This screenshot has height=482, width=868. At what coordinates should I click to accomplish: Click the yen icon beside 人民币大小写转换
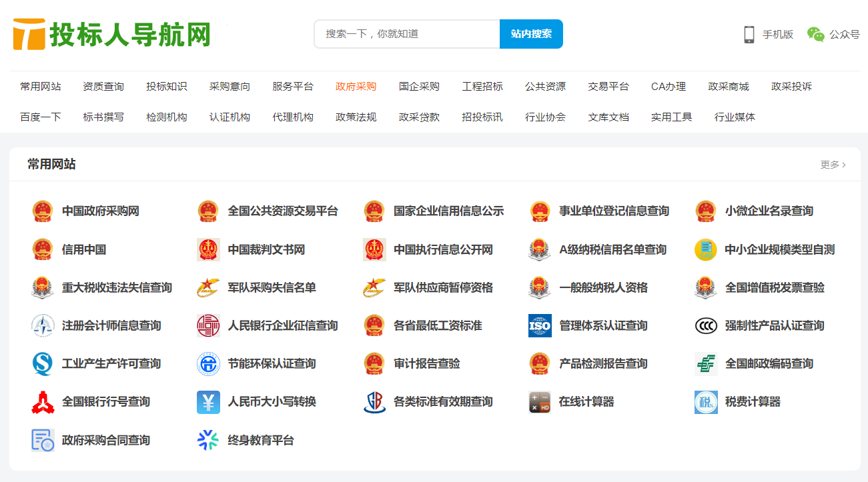208,402
